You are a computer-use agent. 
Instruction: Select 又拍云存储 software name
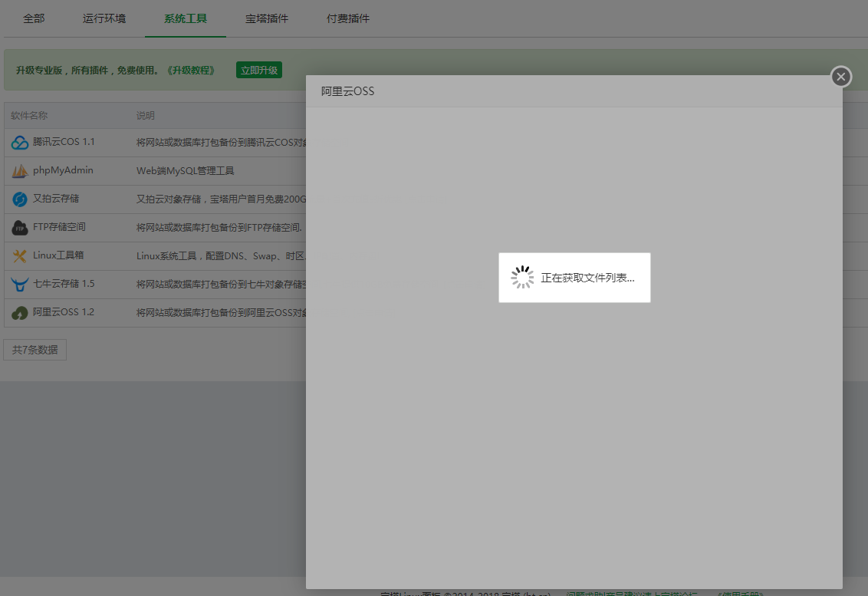(56, 199)
